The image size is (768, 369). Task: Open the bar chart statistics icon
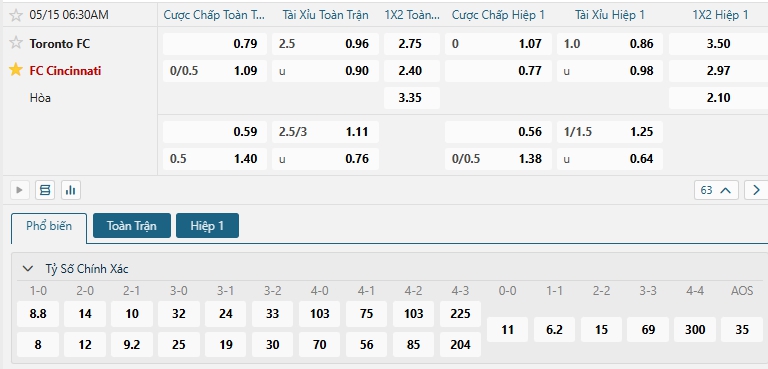click(x=71, y=190)
